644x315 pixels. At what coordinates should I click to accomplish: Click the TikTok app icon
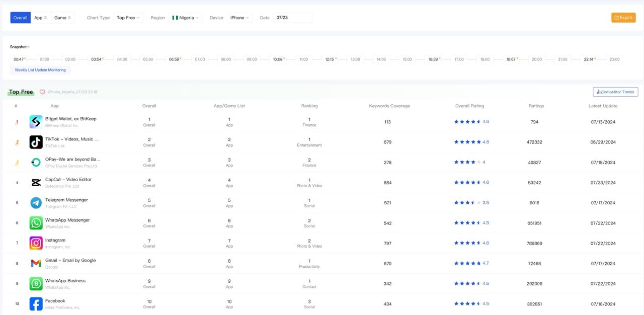(x=36, y=142)
